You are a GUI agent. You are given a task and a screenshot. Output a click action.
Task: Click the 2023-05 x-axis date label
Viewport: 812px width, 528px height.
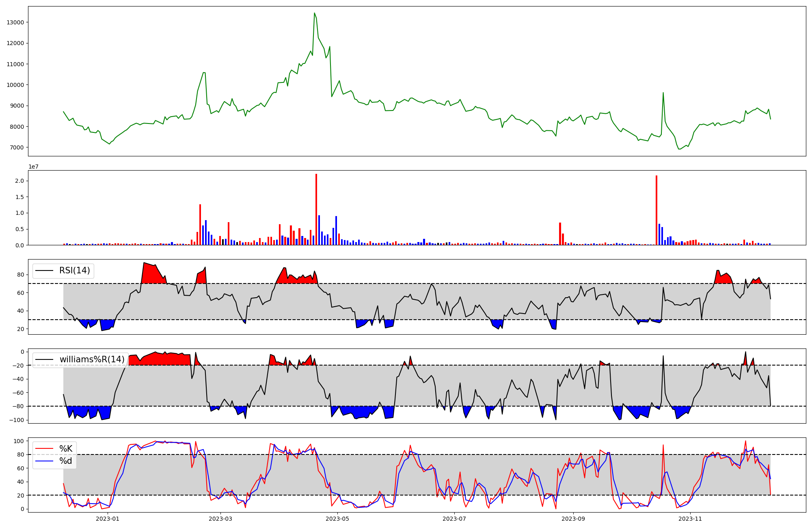[337, 519]
